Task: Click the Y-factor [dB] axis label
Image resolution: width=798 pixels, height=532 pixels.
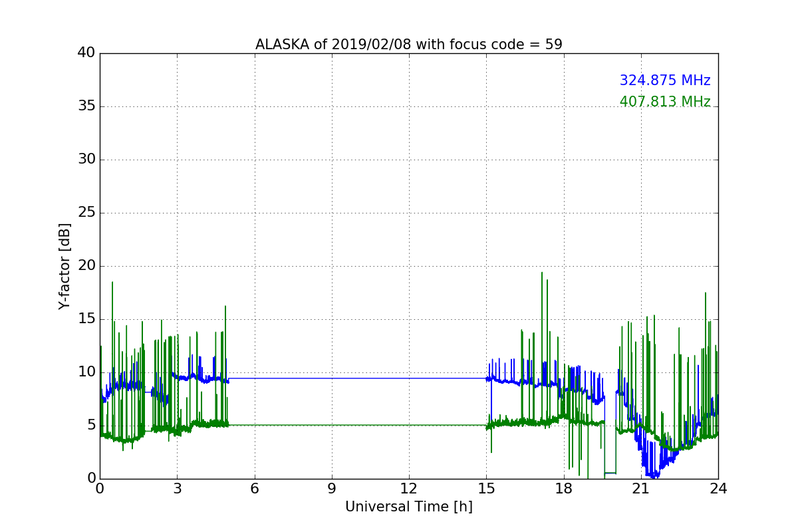Action: (x=65, y=266)
